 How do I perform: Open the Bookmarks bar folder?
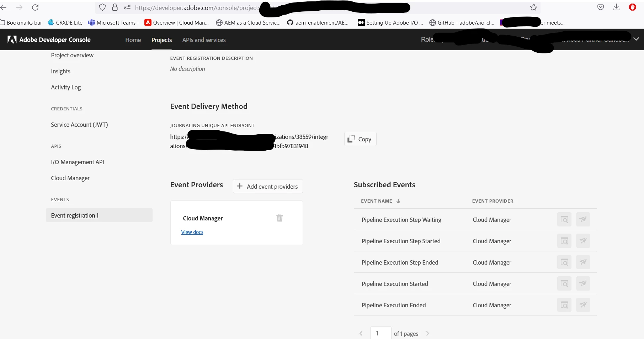coord(21,22)
